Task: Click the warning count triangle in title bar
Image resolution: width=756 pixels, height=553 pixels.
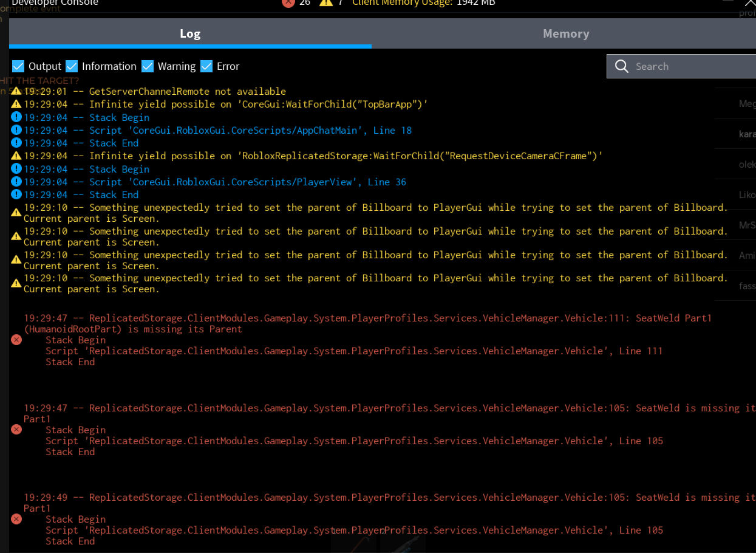Action: [326, 3]
